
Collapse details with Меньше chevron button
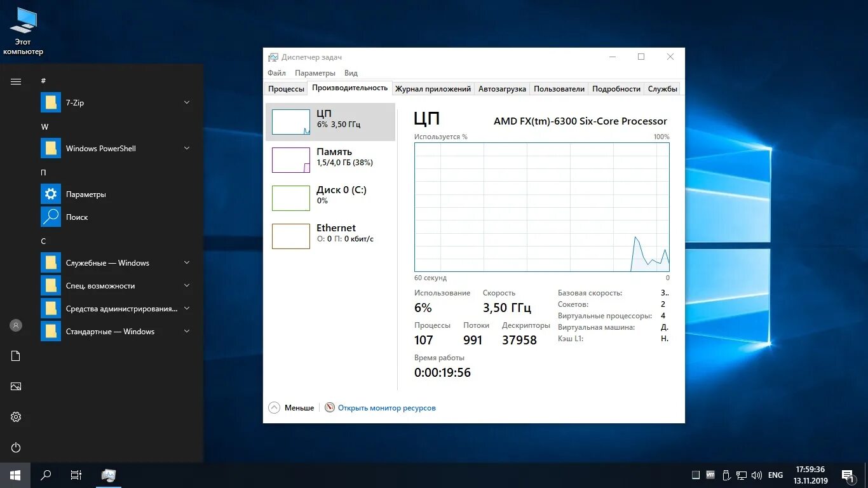(275, 408)
